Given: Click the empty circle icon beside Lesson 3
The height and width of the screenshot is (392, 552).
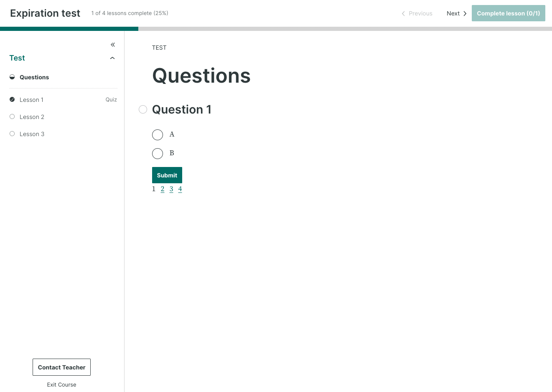Looking at the screenshot, I should pyautogui.click(x=12, y=134).
